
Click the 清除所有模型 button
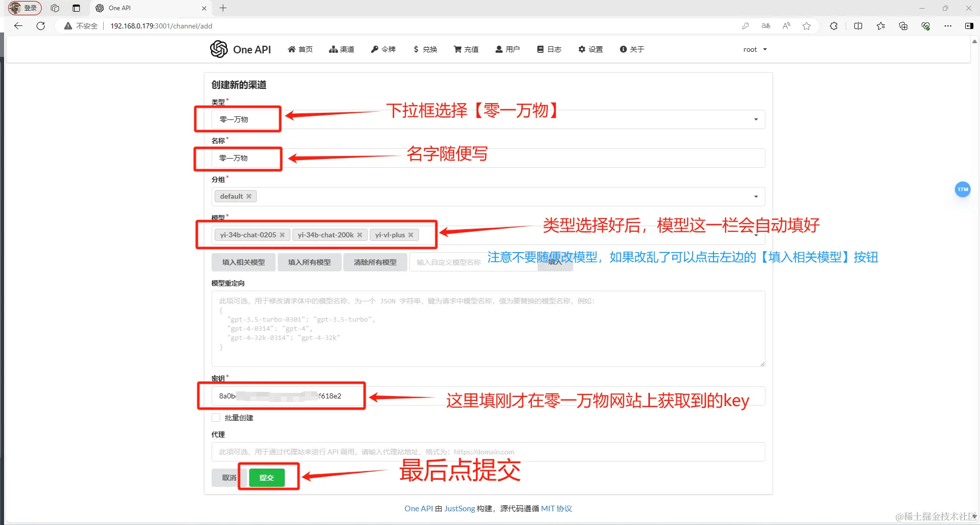click(x=375, y=262)
